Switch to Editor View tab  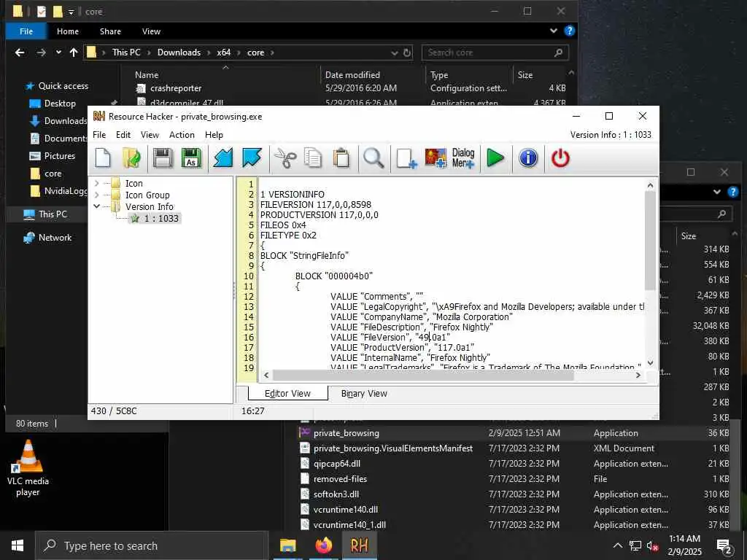[x=287, y=393]
